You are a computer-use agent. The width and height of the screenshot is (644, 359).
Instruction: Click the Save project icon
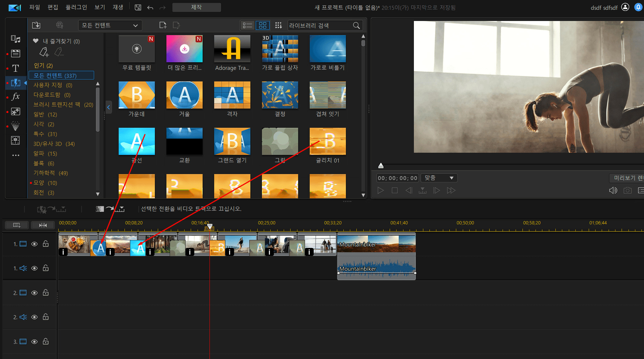pyautogui.click(x=138, y=7)
